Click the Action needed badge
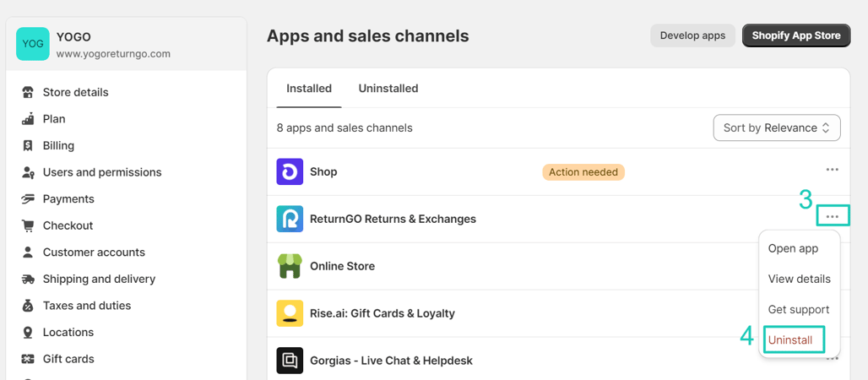Viewport: 868px width, 380px height. (x=583, y=172)
